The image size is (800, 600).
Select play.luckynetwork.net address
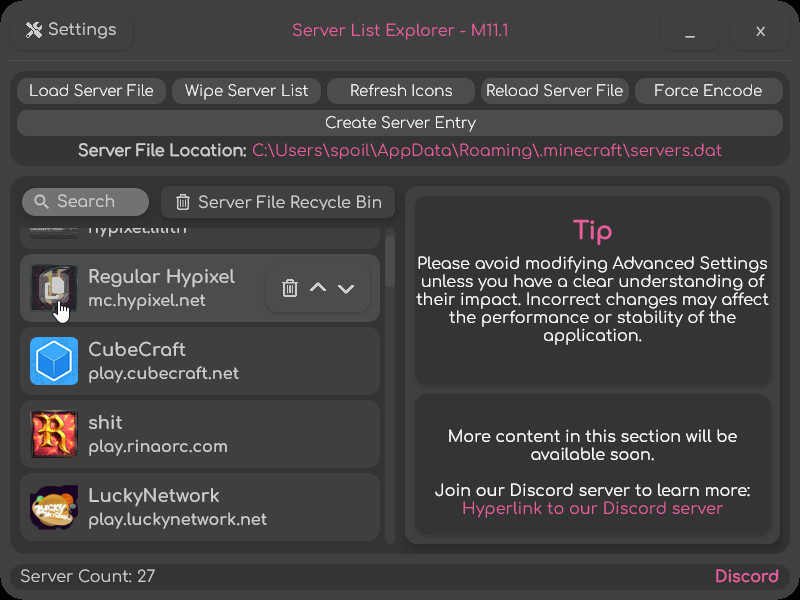tap(178, 519)
